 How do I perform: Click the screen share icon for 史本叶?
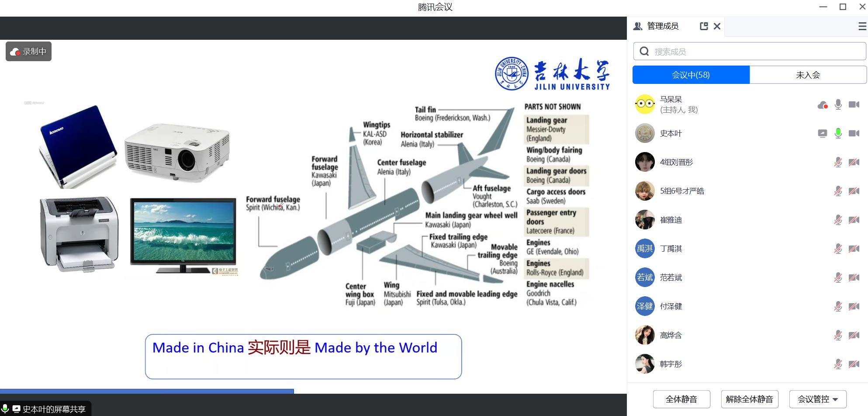tap(823, 134)
